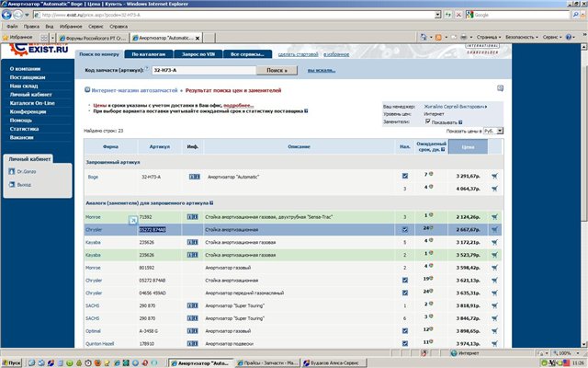Switch to the Запрос по VIN tab
Viewport: 588px width, 368px height.
tap(198, 54)
